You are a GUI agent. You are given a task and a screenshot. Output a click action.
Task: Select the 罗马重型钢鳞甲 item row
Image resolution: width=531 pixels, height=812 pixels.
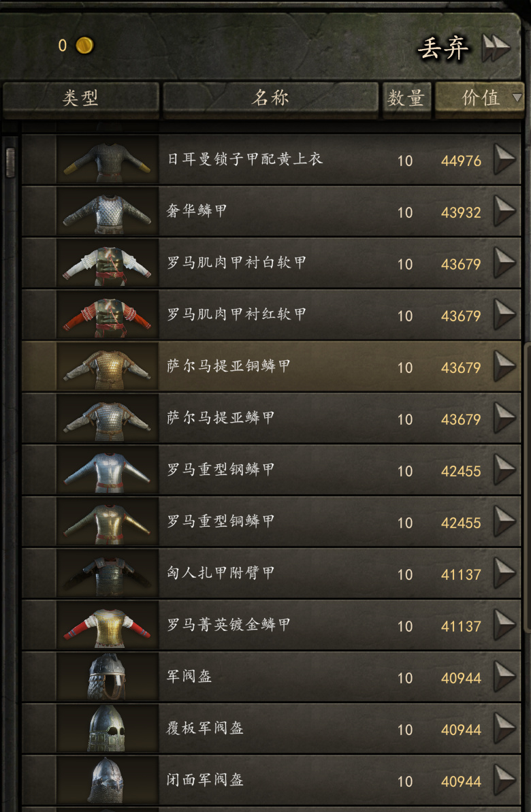click(271, 470)
